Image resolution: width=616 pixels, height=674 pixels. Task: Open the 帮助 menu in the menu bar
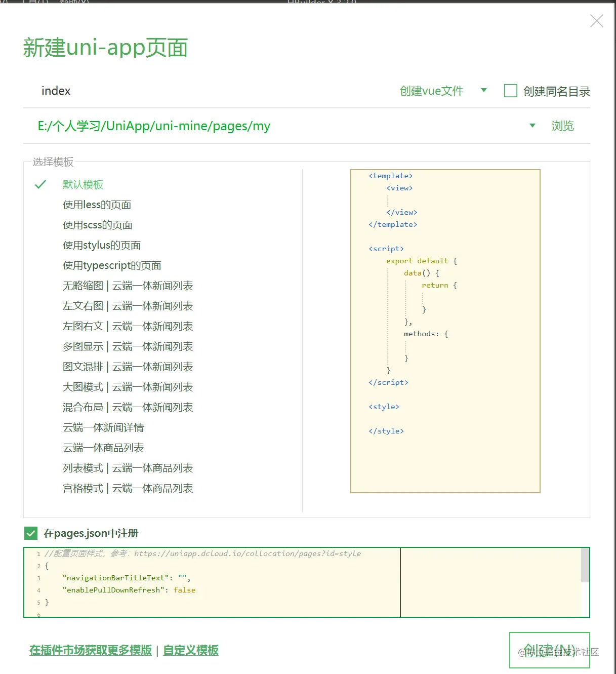click(73, 4)
